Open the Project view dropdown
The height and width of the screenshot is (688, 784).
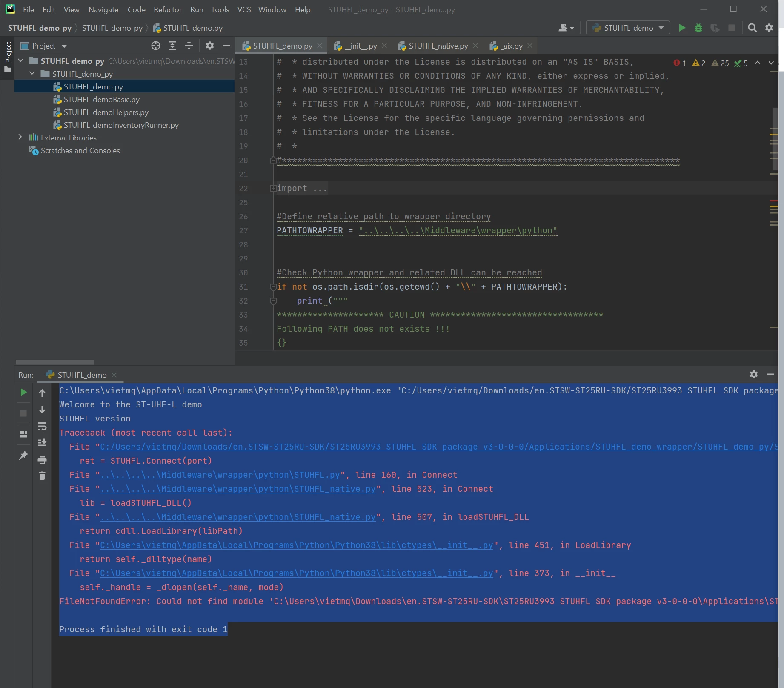click(44, 46)
